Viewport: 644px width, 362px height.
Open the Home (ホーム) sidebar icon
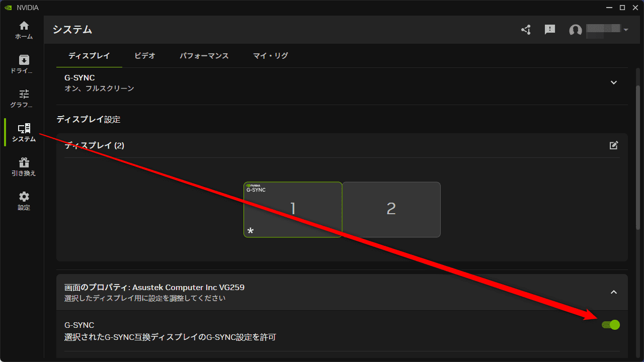point(24,30)
